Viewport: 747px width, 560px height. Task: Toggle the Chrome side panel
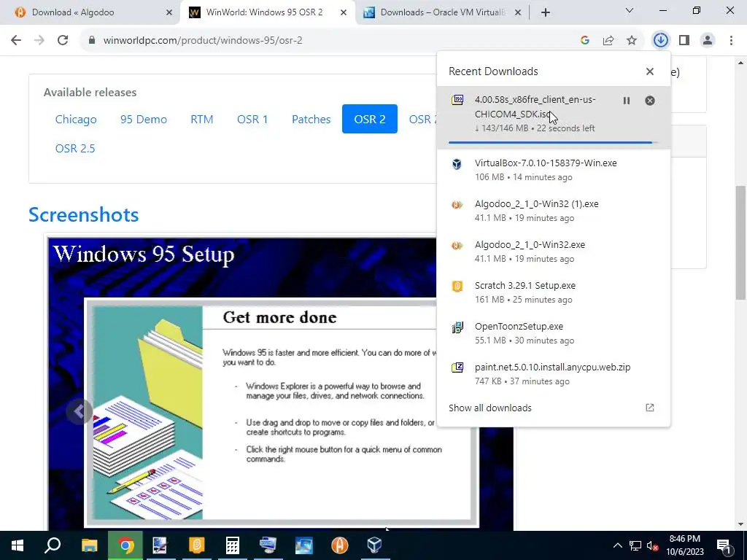684,41
